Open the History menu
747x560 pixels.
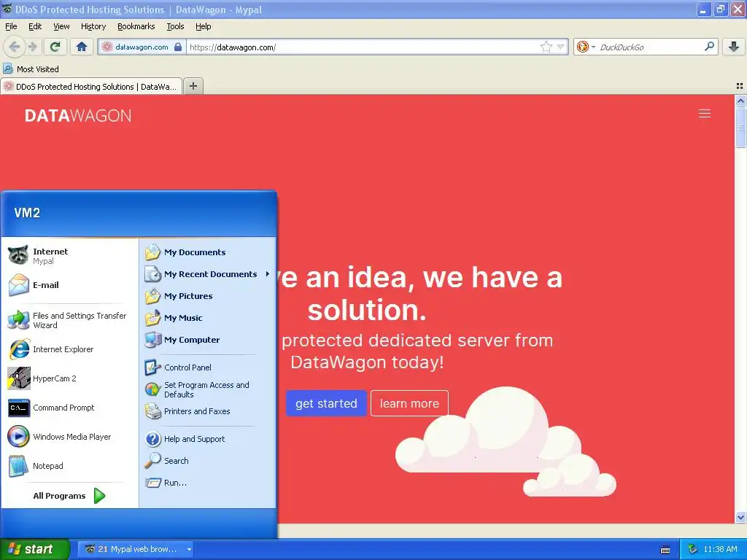coord(93,26)
